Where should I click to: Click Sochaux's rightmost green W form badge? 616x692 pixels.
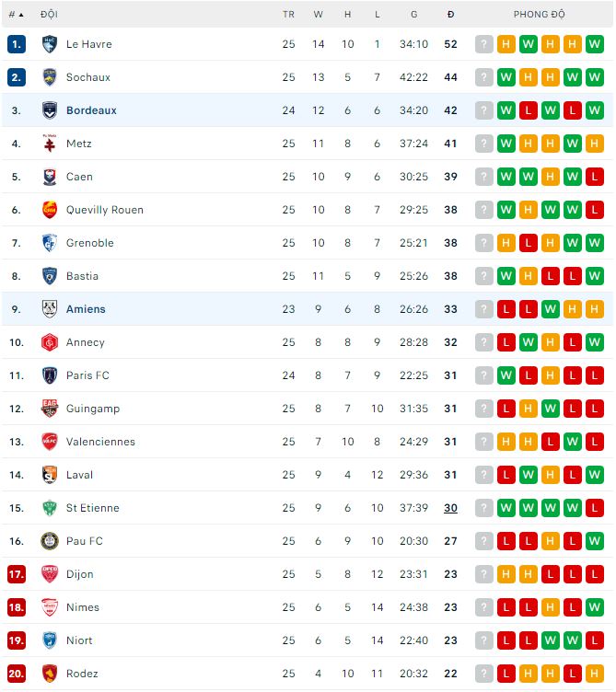pos(595,77)
